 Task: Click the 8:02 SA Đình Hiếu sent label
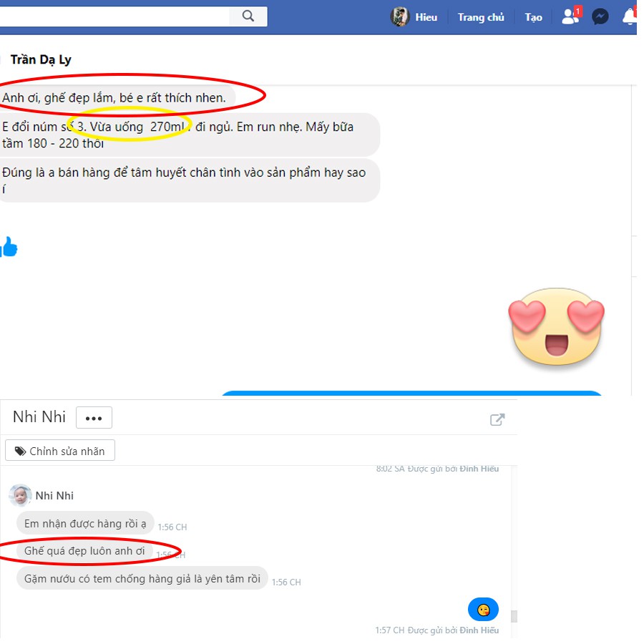coord(437,469)
